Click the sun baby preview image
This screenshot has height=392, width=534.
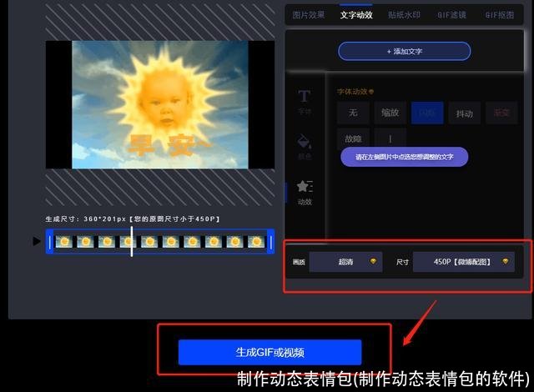point(160,104)
